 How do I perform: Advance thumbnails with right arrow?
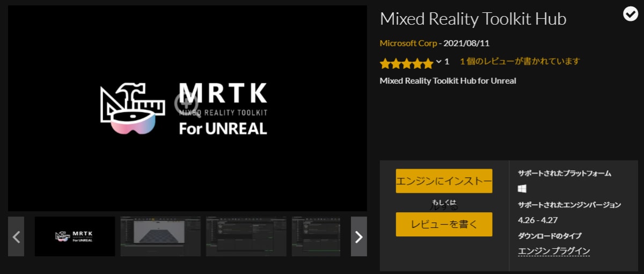[359, 236]
